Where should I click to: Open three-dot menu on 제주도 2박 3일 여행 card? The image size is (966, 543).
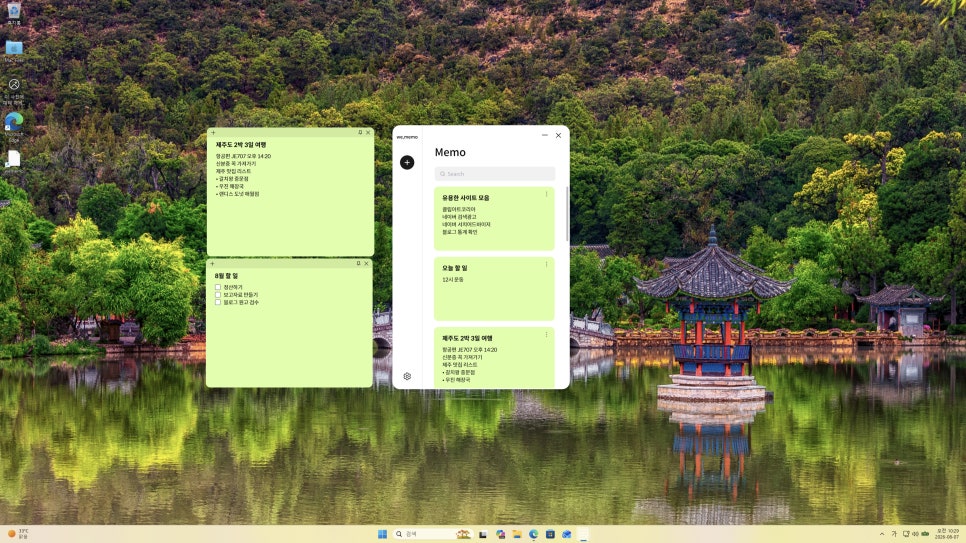point(546,335)
